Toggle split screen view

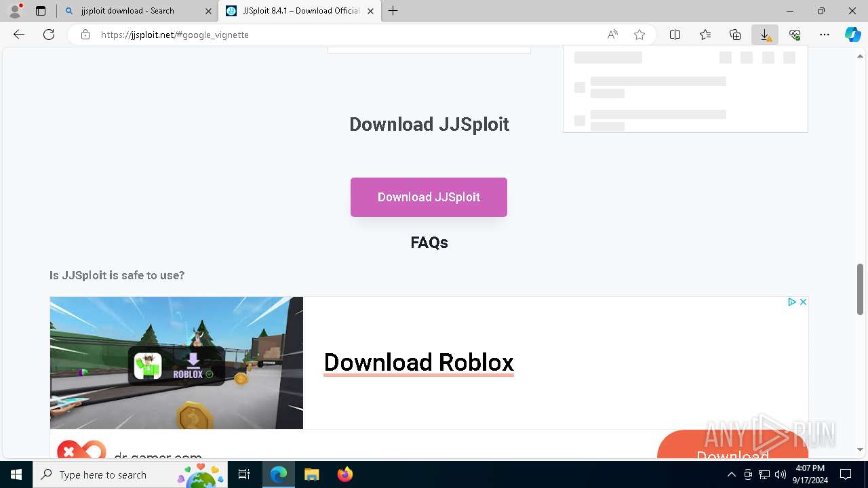tap(675, 35)
